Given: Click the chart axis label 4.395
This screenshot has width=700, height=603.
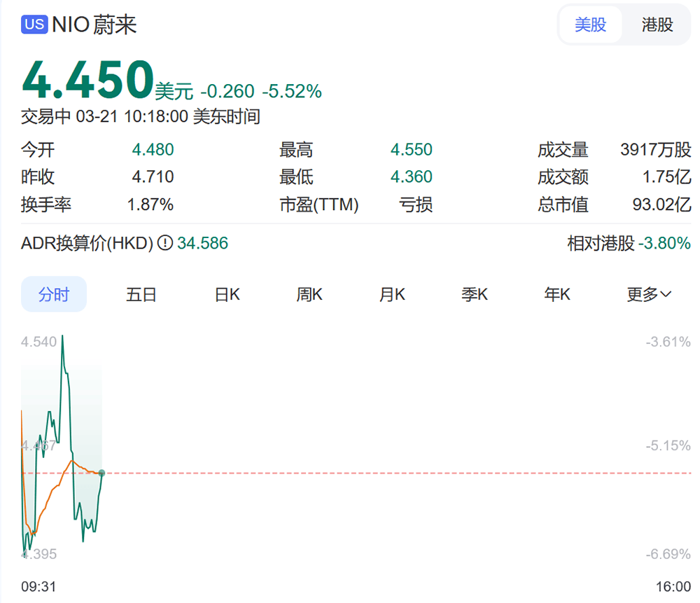Looking at the screenshot, I should tap(38, 554).
